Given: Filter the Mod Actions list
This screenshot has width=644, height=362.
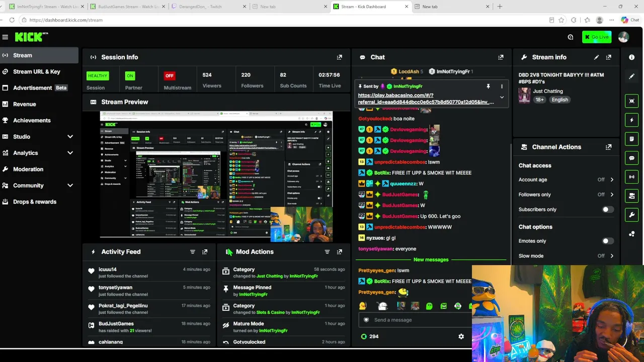Looking at the screenshot, I should [327, 252].
